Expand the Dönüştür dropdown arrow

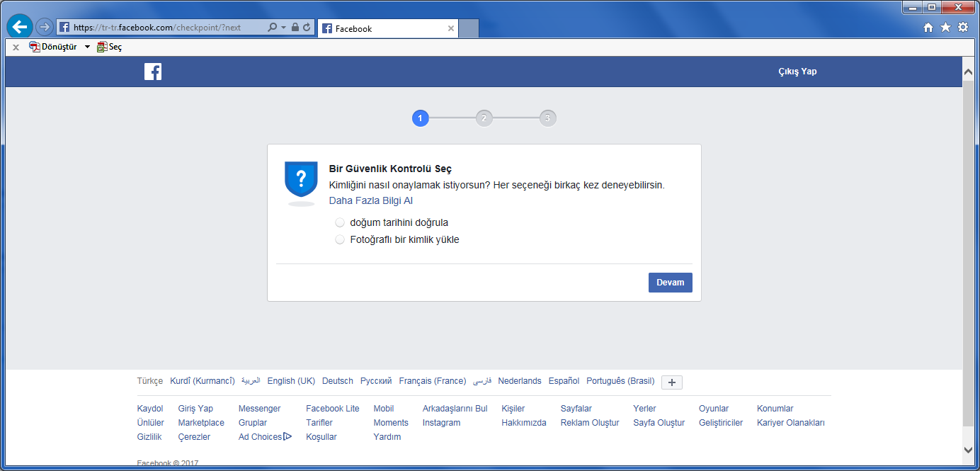(x=87, y=47)
